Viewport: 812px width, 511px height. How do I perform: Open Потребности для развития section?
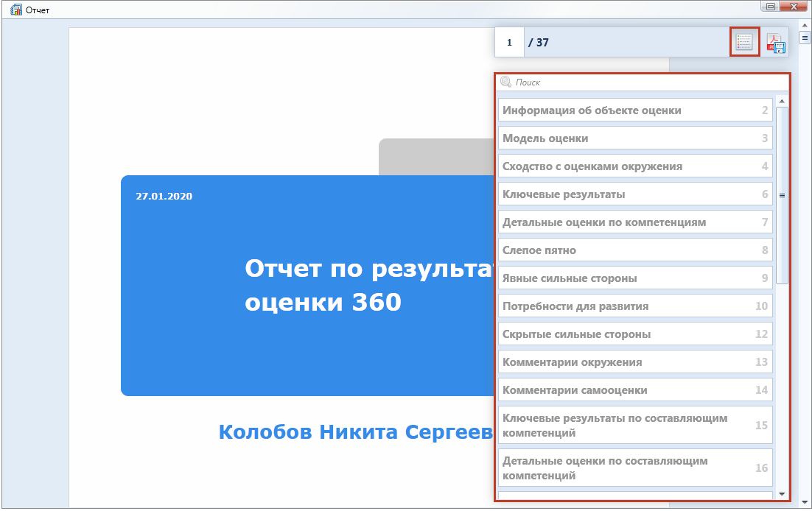(x=635, y=306)
